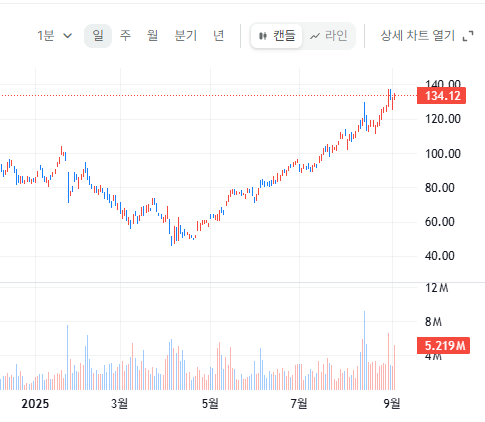Select the 일 (daily) period tab

(98, 35)
